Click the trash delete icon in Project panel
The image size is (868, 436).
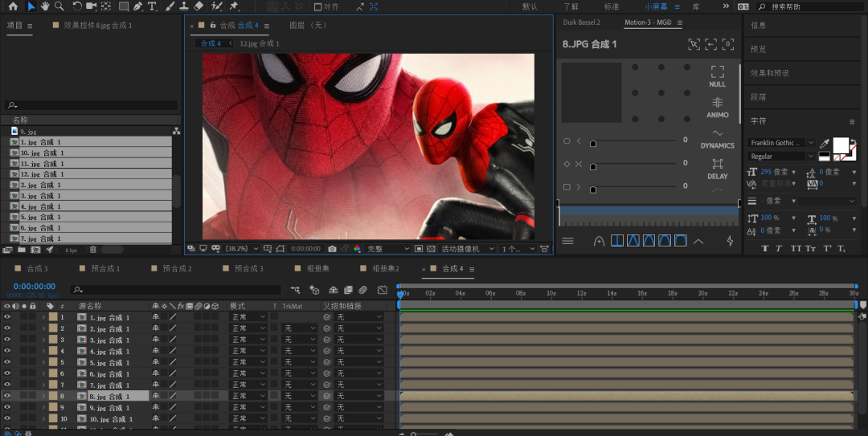[93, 250]
